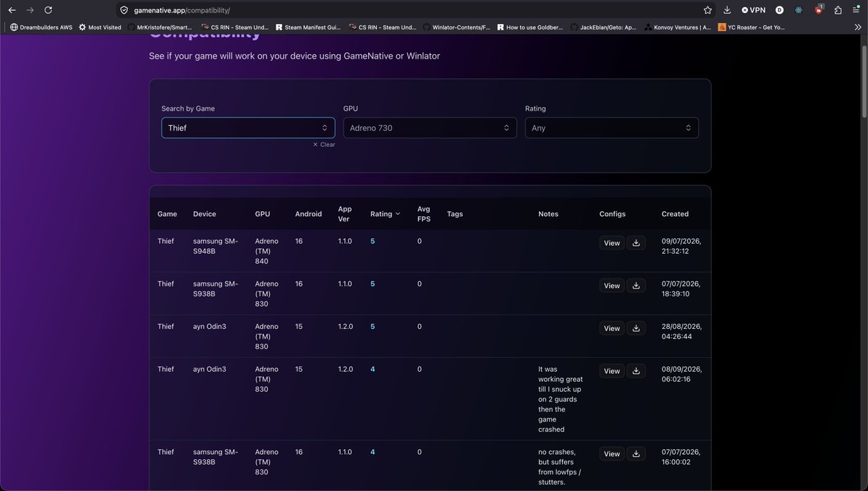View config for 16:00:02 SM-S938B row
Viewport: 868px width, 491px height.
[612, 453]
